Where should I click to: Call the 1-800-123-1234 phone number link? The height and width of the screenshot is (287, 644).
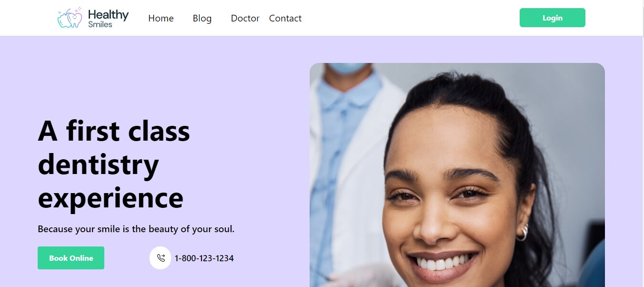click(x=204, y=258)
